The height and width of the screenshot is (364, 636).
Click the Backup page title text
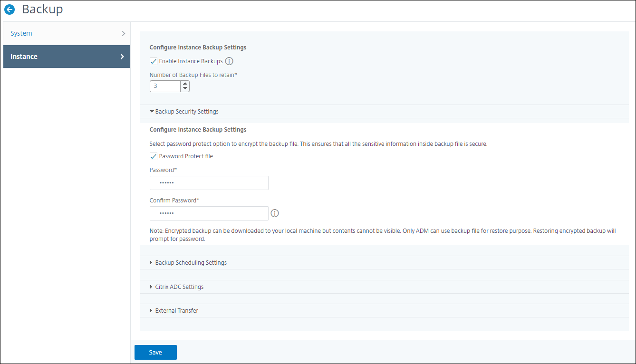coord(42,9)
